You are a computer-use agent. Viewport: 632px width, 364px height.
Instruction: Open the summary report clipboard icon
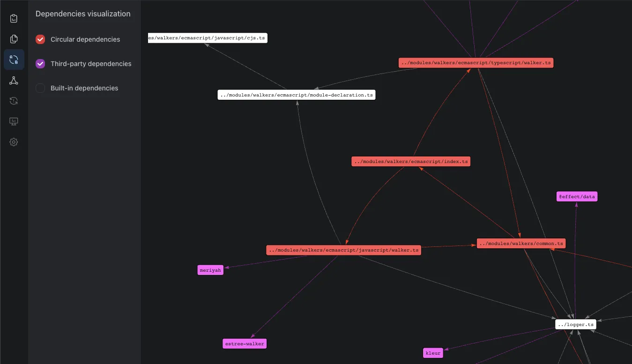[14, 19]
